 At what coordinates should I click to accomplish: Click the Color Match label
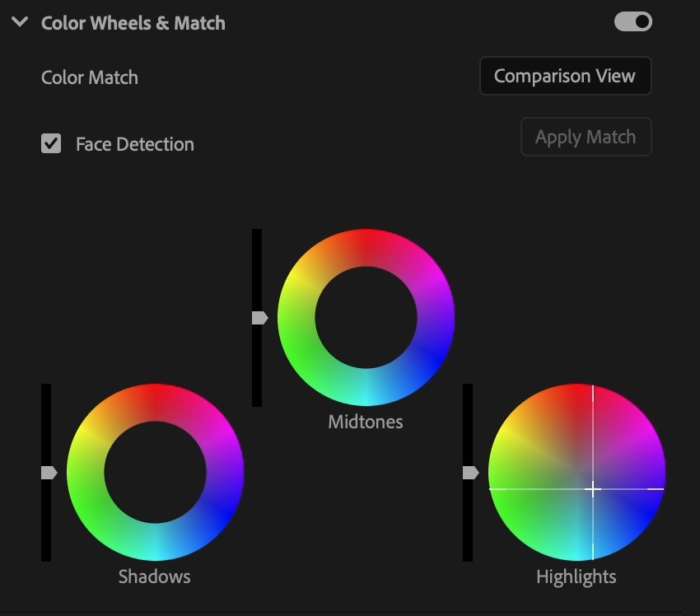tap(89, 77)
